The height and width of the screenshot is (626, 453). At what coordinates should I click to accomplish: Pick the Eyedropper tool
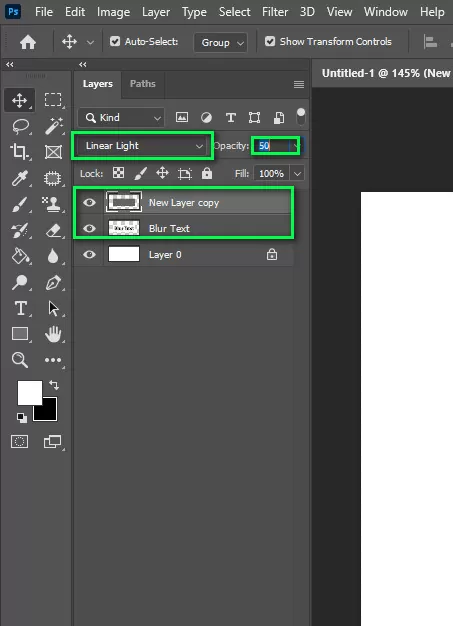[x=20, y=178]
